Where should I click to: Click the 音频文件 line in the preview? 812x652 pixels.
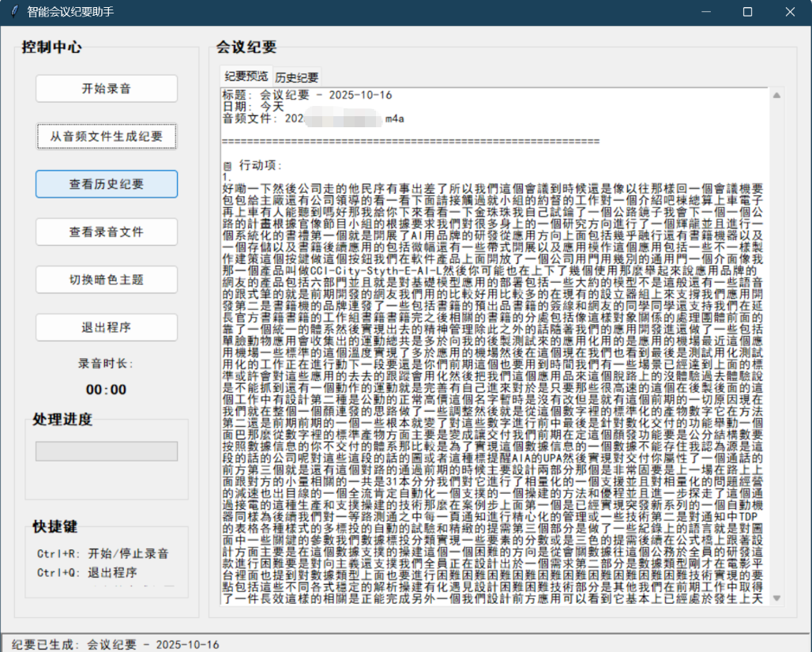(x=314, y=119)
